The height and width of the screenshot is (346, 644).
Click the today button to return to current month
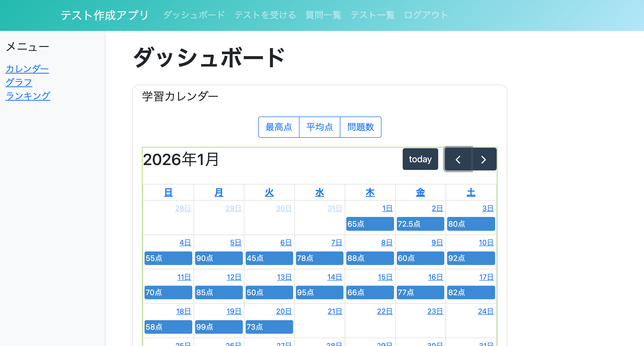pos(420,159)
